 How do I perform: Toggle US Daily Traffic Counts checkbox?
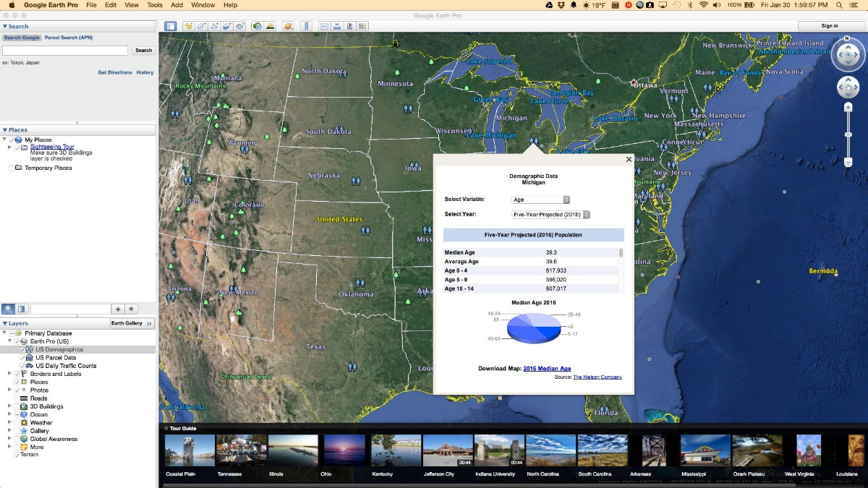click(x=22, y=366)
